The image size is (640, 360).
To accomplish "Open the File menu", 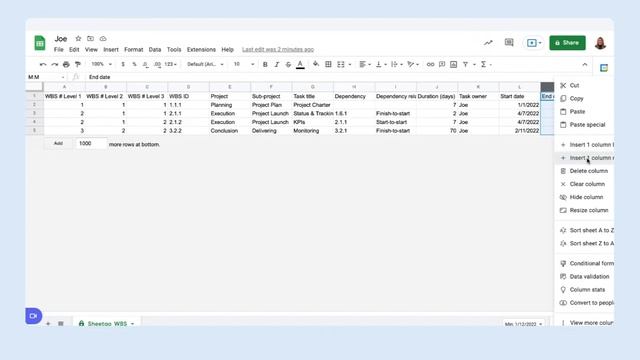I will (x=59, y=49).
